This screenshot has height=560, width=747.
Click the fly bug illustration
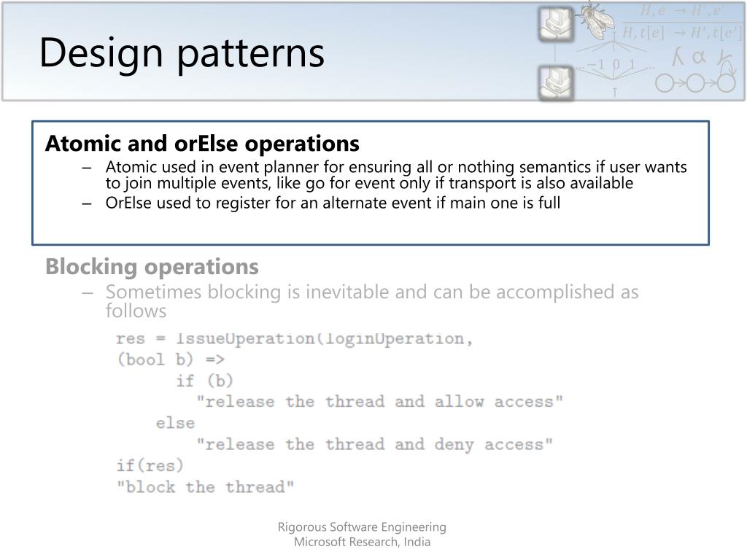pyautogui.click(x=595, y=19)
